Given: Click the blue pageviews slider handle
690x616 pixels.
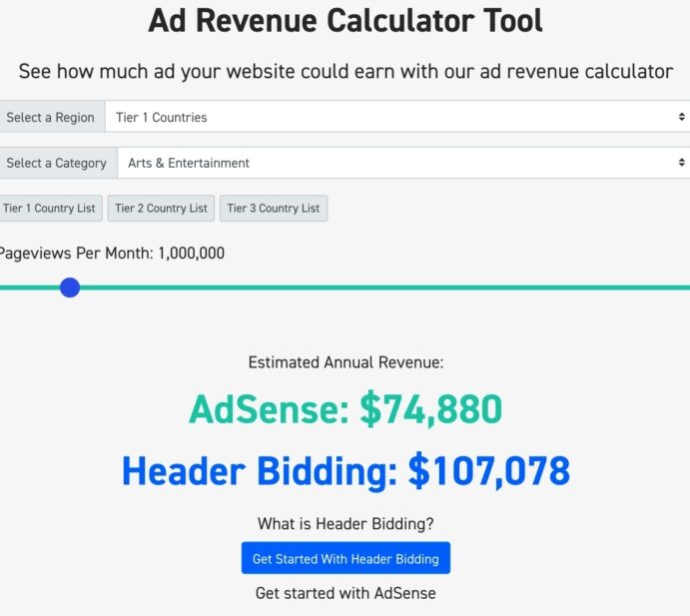Looking at the screenshot, I should point(70,288).
